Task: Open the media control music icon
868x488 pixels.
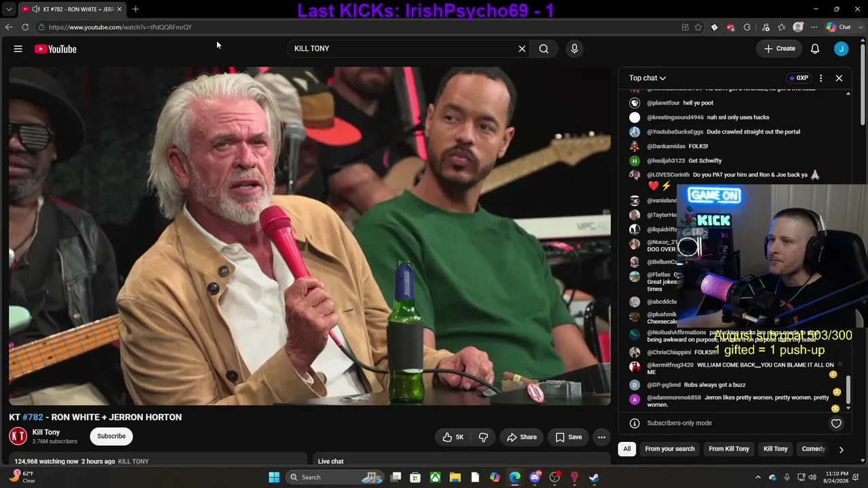Action: (766, 27)
